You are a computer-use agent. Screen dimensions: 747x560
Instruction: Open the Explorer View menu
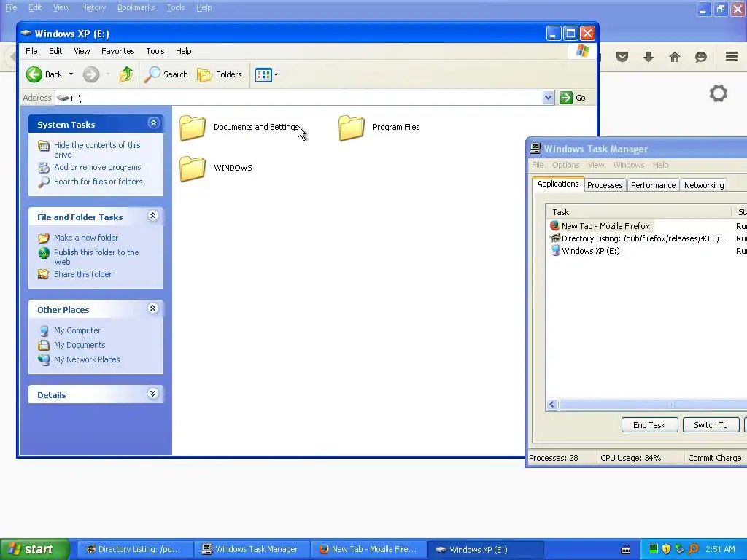pos(82,51)
